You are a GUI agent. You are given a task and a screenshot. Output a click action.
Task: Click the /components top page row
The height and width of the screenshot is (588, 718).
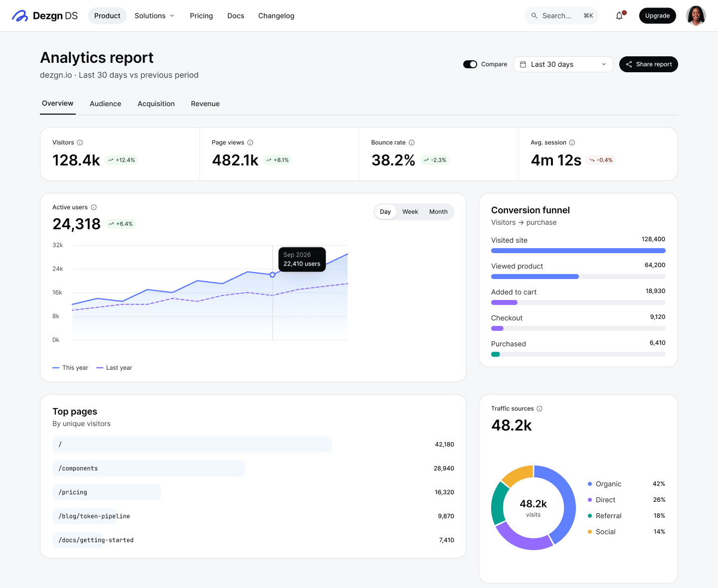(253, 468)
